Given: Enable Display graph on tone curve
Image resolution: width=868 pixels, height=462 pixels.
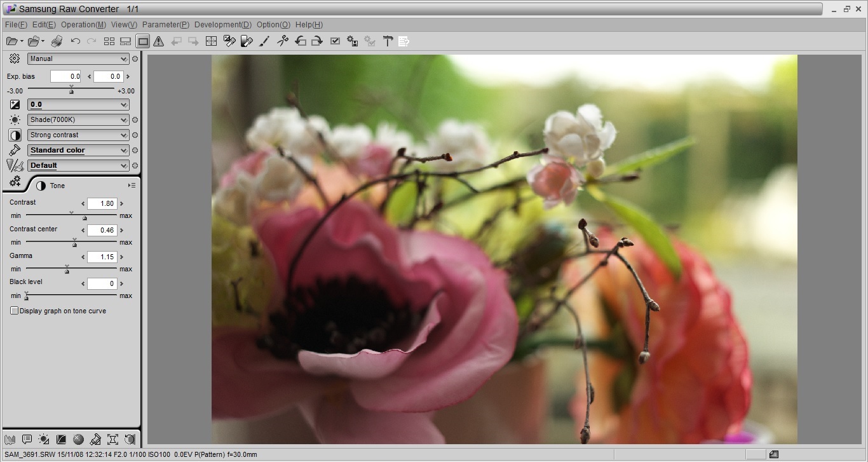Looking at the screenshot, I should tap(14, 311).
